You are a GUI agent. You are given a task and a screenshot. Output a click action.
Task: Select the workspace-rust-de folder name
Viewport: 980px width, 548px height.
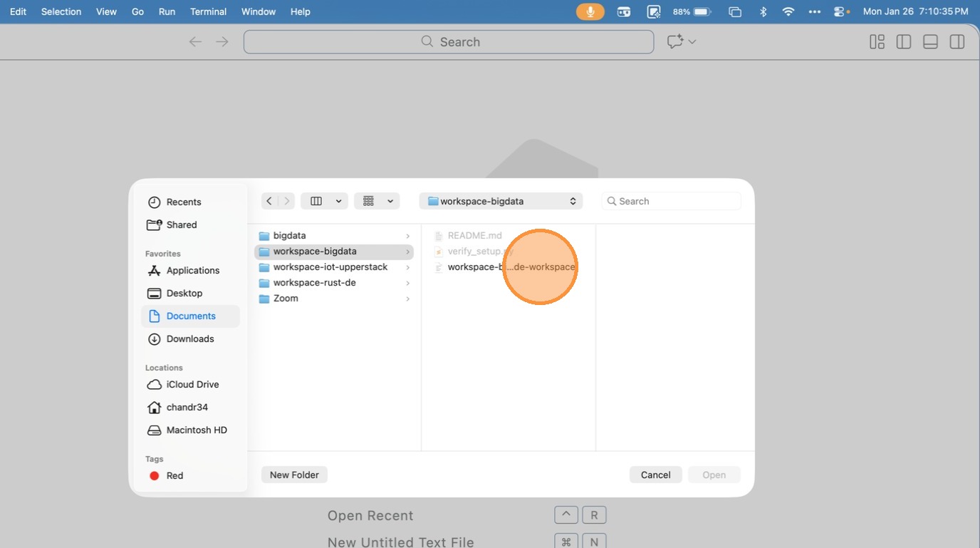(x=315, y=283)
